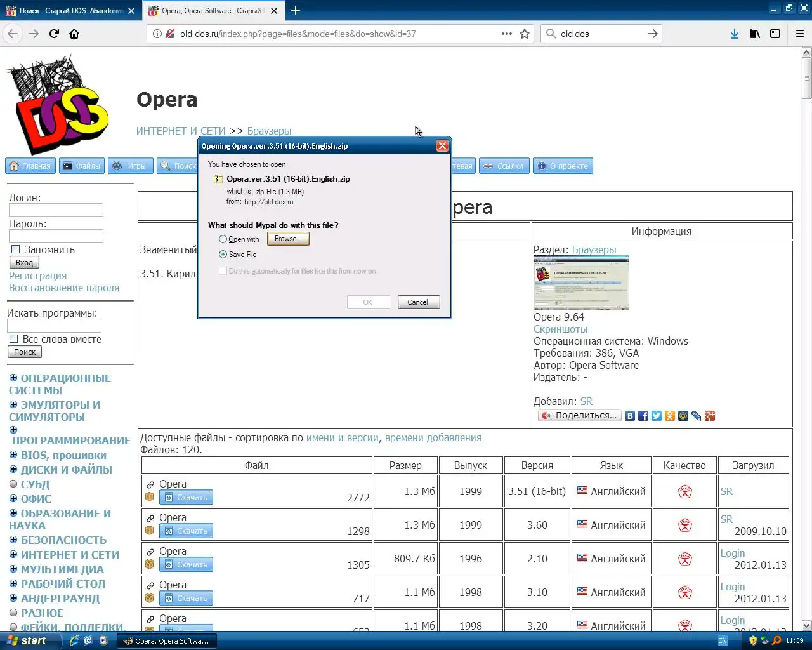The height and width of the screenshot is (650, 812).
Task: Click the EN language indicator in taskbar
Action: (x=723, y=641)
